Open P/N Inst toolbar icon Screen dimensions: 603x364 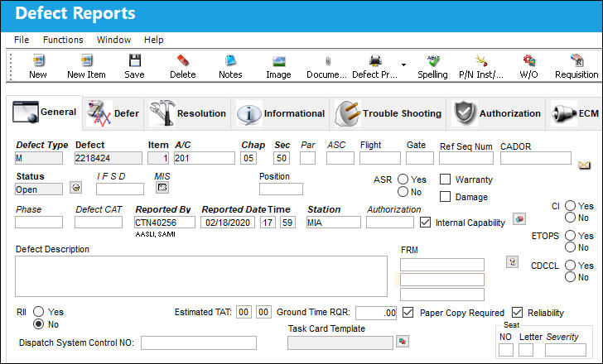pyautogui.click(x=481, y=60)
